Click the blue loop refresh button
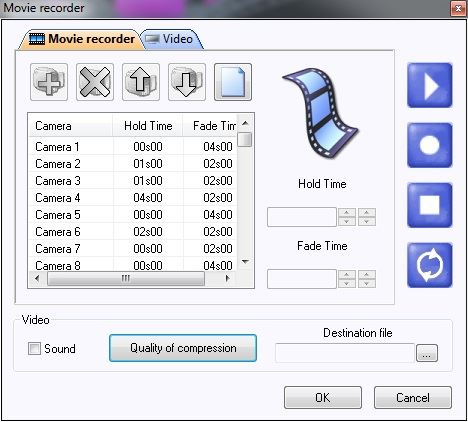Image resolution: width=468 pixels, height=422 pixels. (430, 265)
